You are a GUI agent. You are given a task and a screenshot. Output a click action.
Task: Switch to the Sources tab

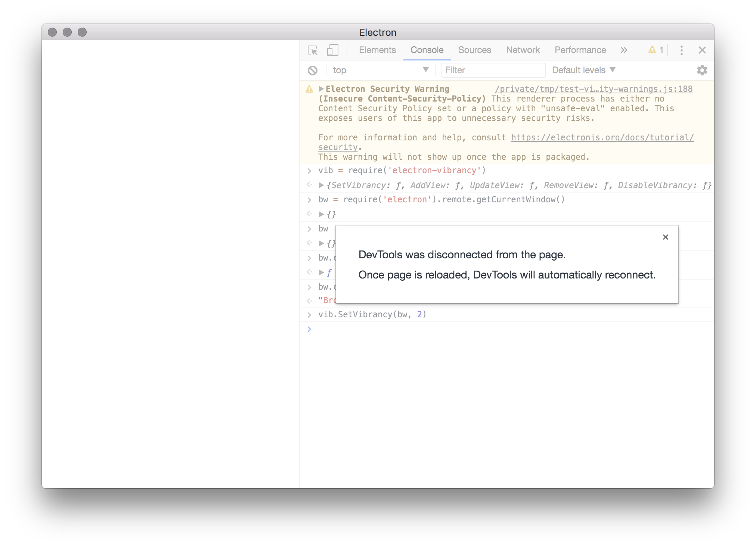(474, 50)
